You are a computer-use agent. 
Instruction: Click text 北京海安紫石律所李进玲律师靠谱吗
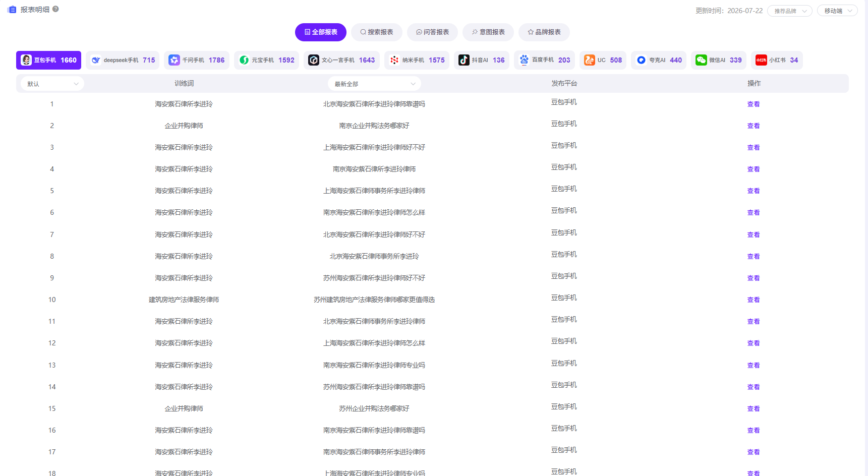(374, 104)
